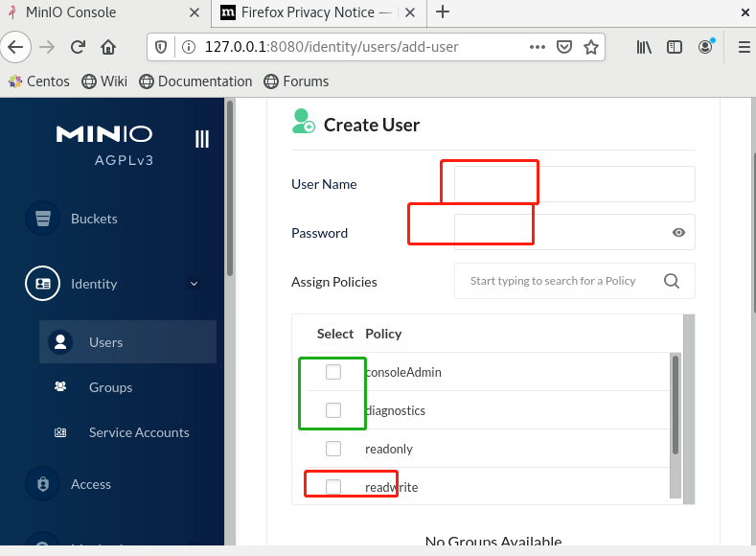Click the Users person icon
Screen dimensions: 756x556
(x=60, y=342)
